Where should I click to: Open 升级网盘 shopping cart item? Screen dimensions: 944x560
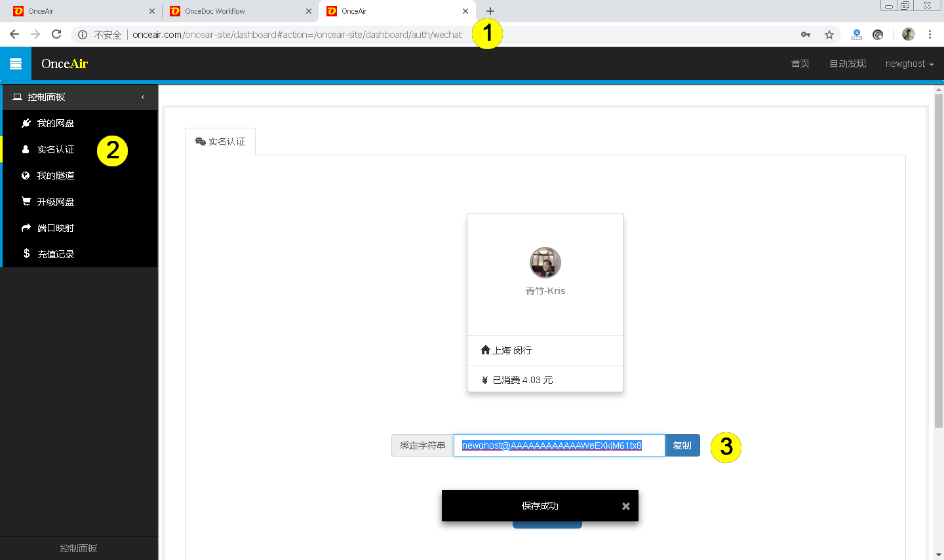[x=55, y=202]
